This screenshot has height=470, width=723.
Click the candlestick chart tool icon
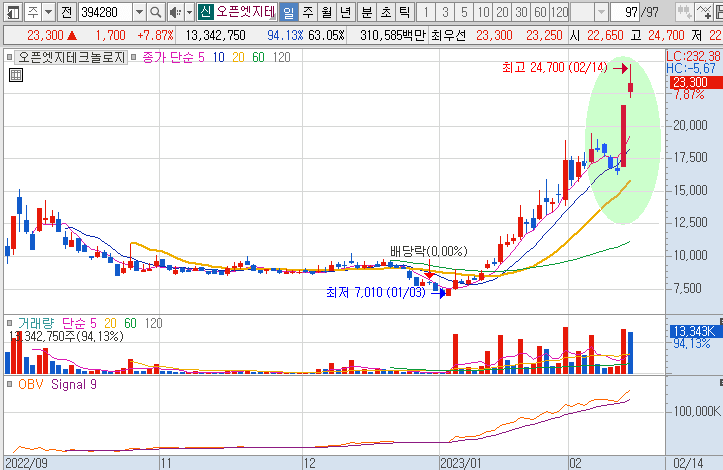coord(684,12)
